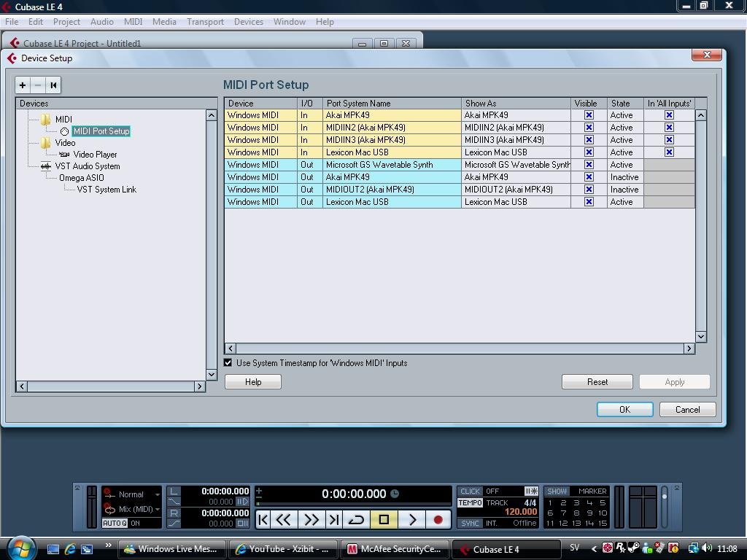Select the VST Audio System waveform icon
The image size is (747, 560).
click(46, 166)
